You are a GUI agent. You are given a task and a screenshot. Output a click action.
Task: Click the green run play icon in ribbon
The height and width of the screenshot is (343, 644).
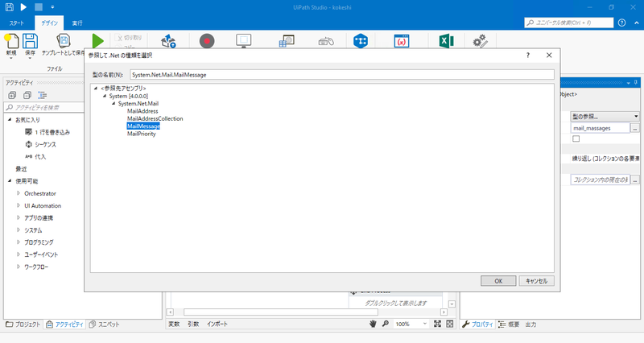(x=97, y=41)
